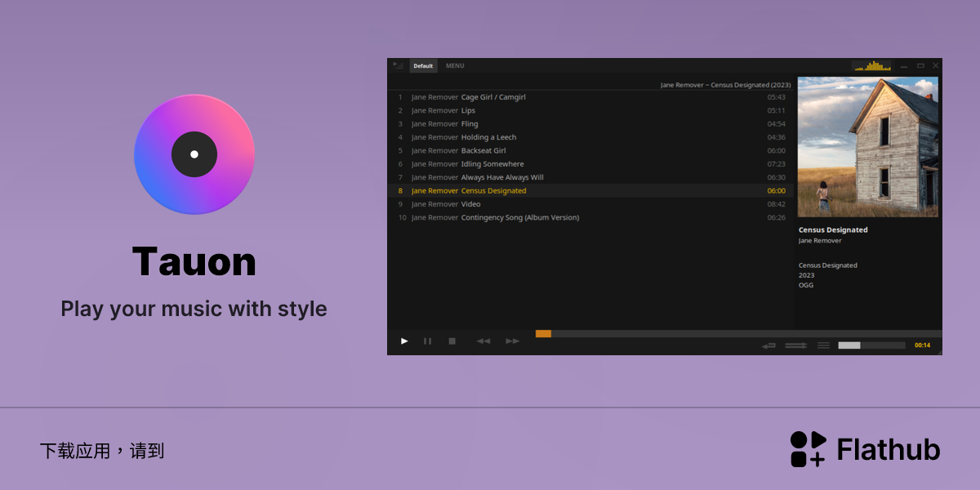Click bold Census Designated title in side panel
Image resolution: width=980 pixels, height=490 pixels.
[x=833, y=230]
